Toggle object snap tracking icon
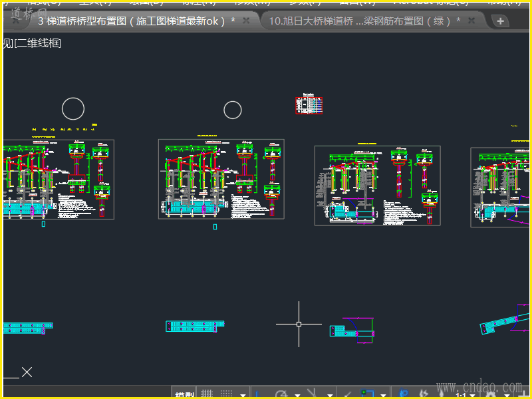This screenshot has width=532, height=399. [x=347, y=394]
